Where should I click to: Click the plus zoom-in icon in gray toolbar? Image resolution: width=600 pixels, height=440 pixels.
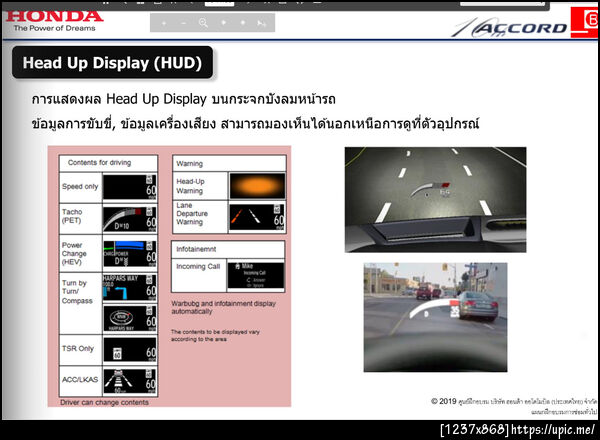point(164,23)
